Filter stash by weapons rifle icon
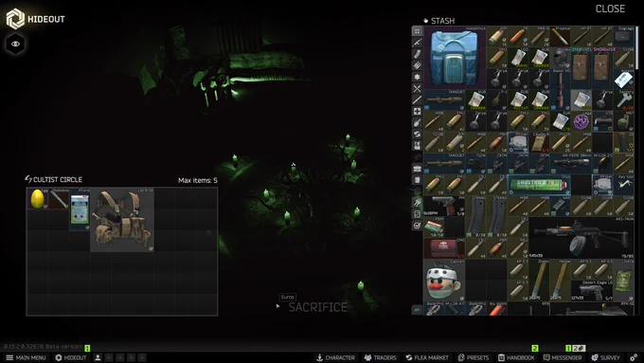The height and width of the screenshot is (363, 644). [x=417, y=43]
